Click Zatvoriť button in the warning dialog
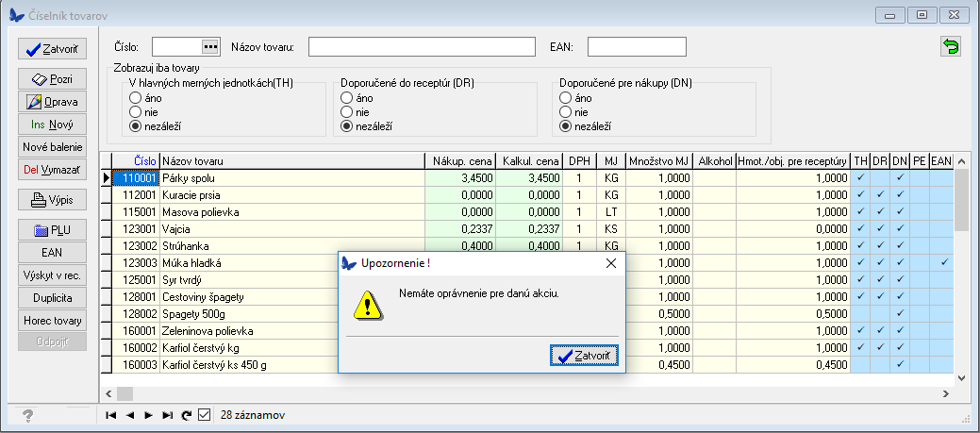 [x=584, y=356]
